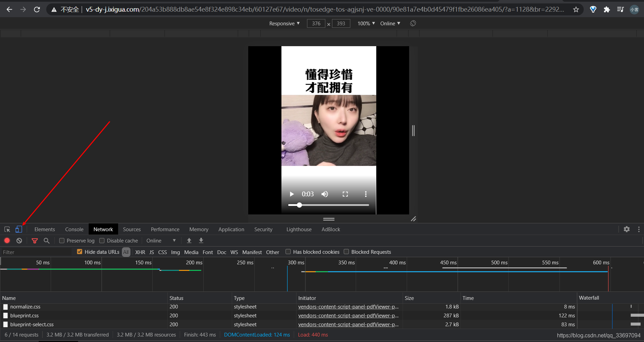
Task: Filter requests by XHR
Action: point(140,252)
